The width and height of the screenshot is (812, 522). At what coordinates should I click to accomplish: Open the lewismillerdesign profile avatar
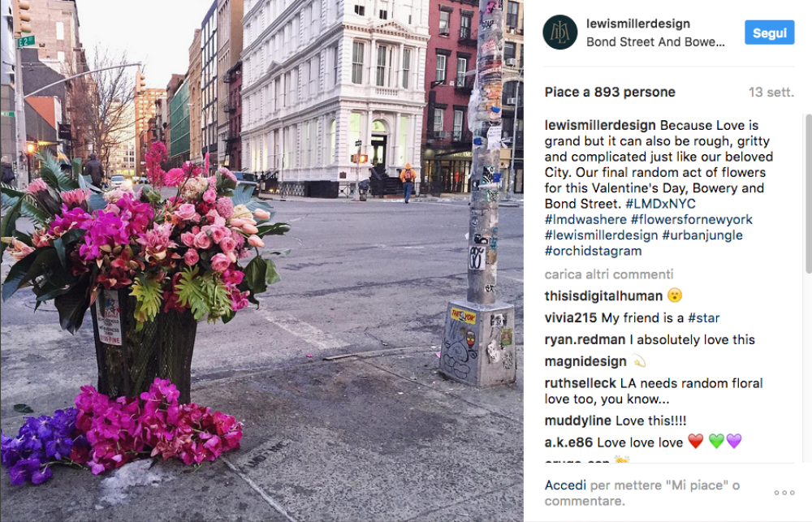coord(559,32)
